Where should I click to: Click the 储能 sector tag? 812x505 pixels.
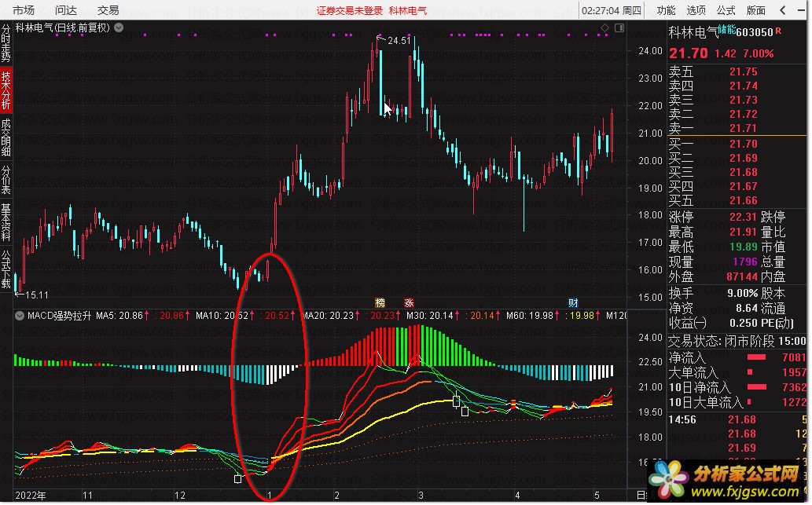tap(726, 30)
